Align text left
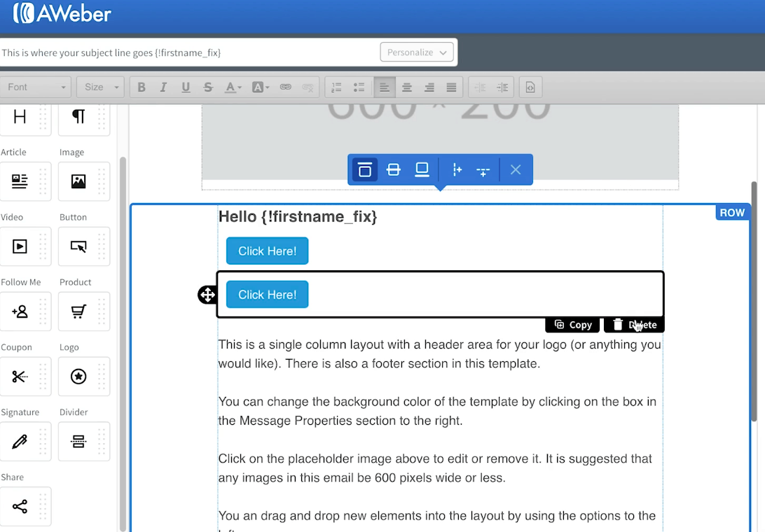This screenshot has height=532, width=765. click(x=385, y=87)
